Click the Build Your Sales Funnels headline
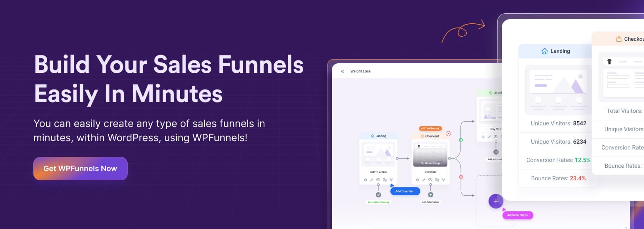This screenshot has height=229, width=644. (169, 79)
